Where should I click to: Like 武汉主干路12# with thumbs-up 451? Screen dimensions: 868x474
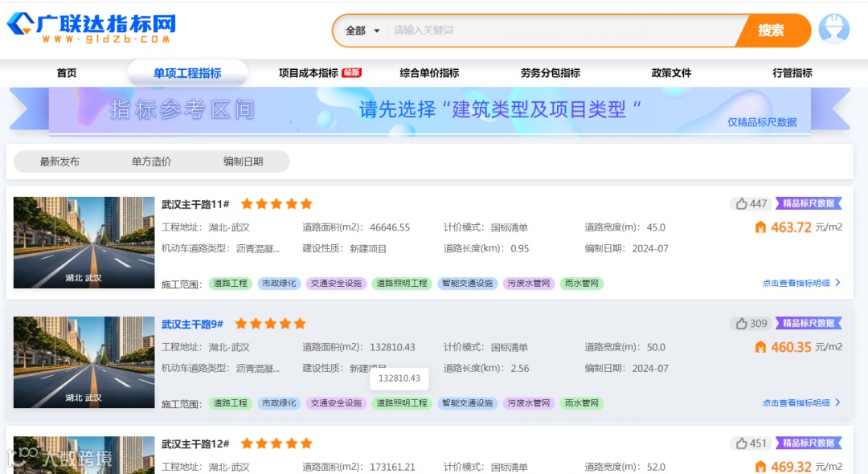[751, 443]
